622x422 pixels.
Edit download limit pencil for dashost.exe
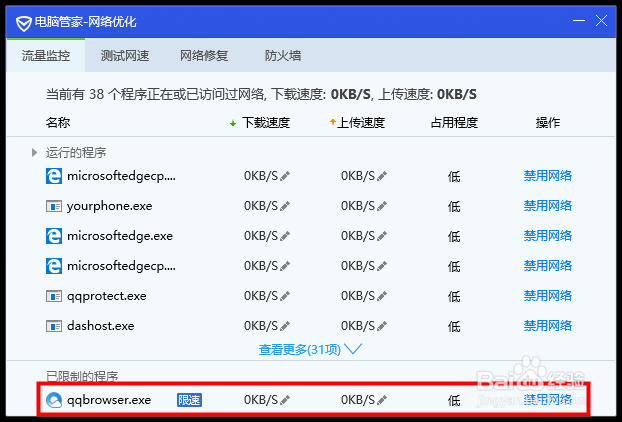click(285, 326)
